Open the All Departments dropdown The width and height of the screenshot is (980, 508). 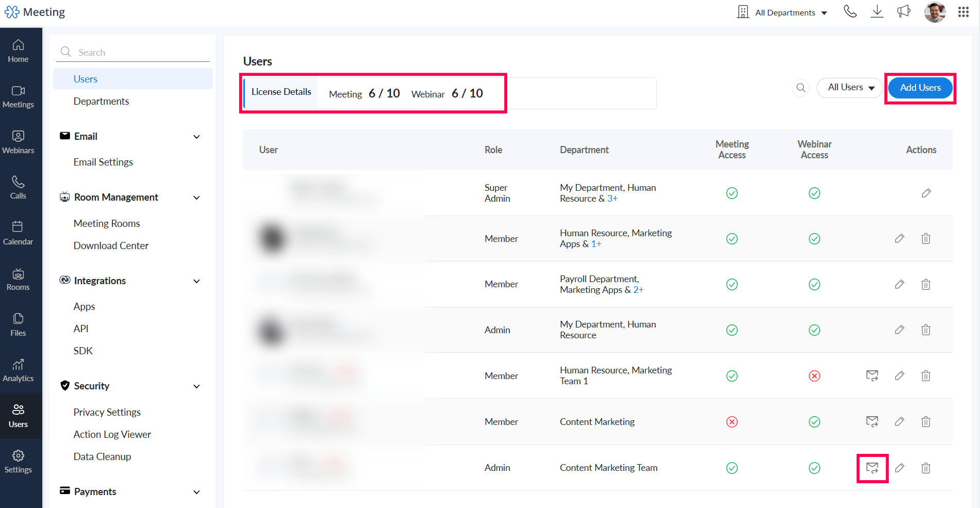tap(783, 12)
